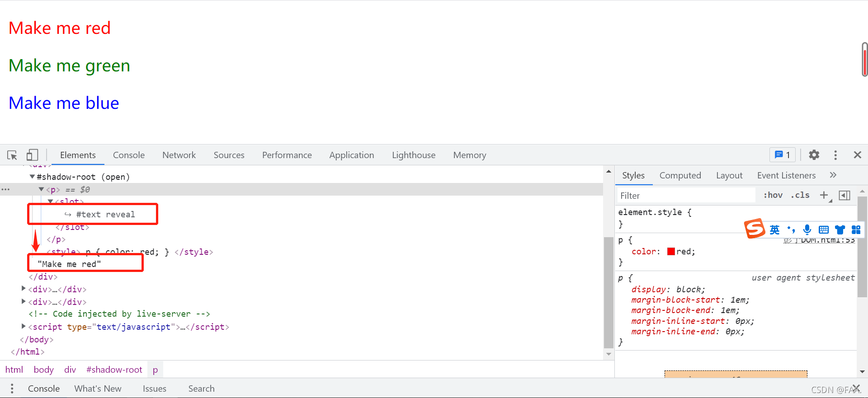Click p in the breadcrumb
The width and height of the screenshot is (868, 398).
pyautogui.click(x=156, y=370)
